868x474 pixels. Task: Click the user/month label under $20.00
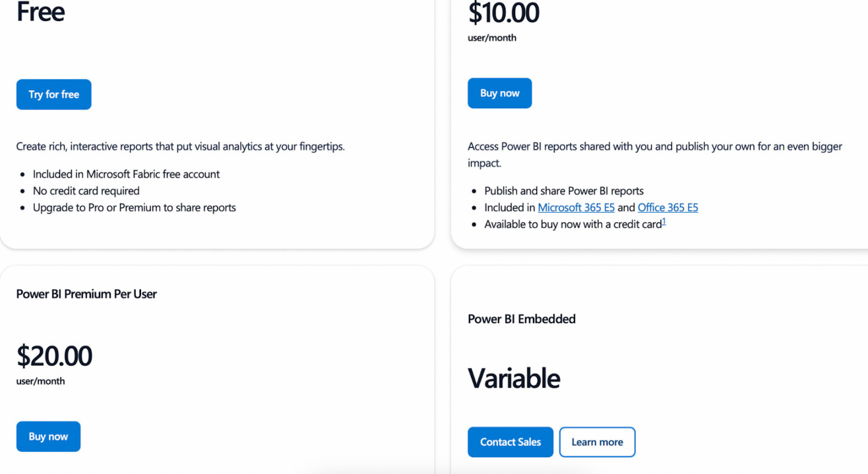[x=40, y=381]
